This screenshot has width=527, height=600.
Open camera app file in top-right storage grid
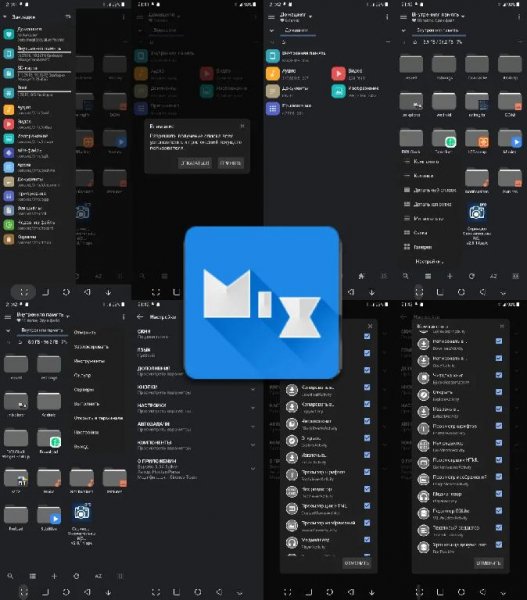(x=477, y=212)
